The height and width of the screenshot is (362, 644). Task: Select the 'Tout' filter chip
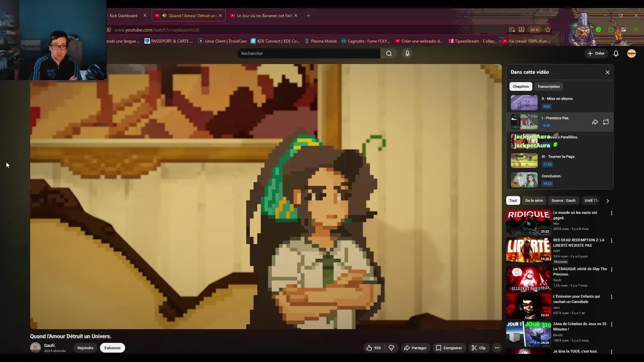point(513,201)
